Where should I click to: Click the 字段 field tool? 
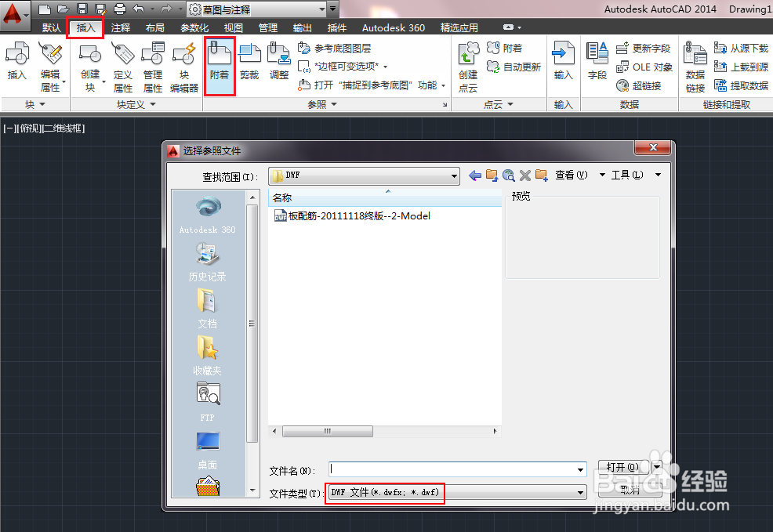[x=597, y=61]
